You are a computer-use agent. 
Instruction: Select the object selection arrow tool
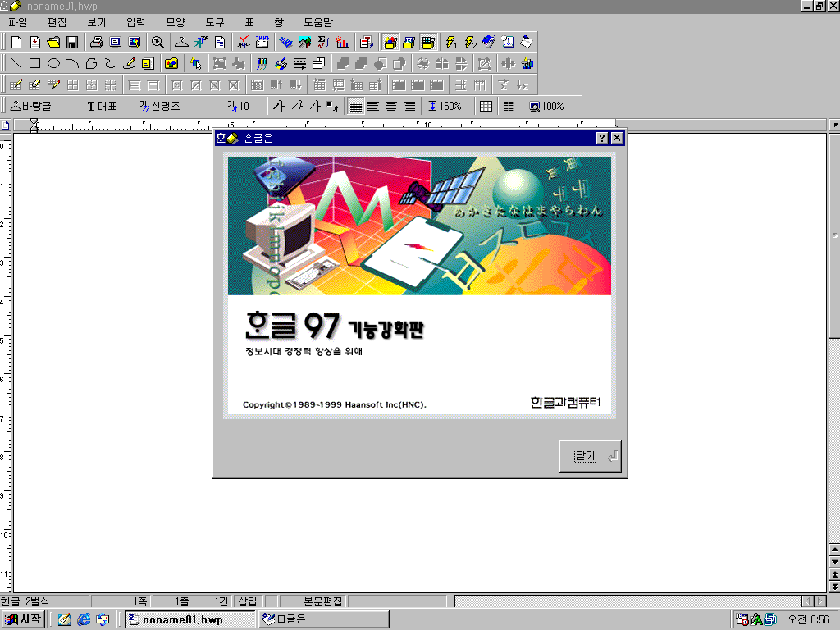coord(196,64)
